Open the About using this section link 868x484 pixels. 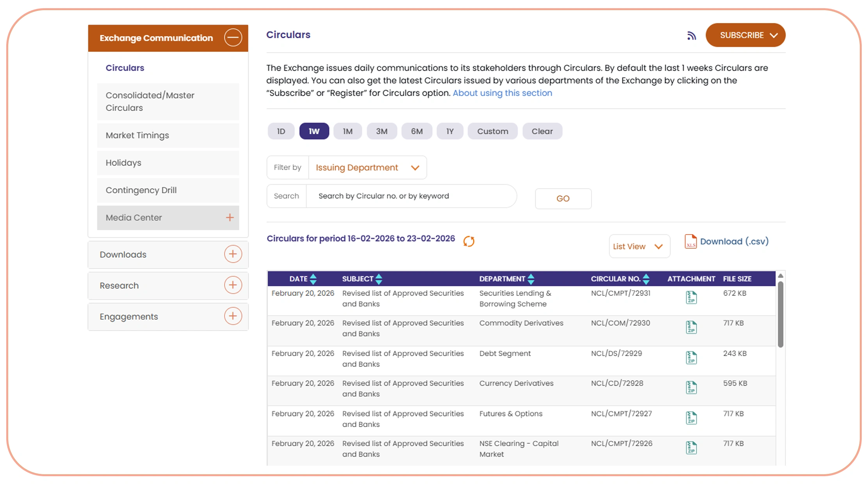502,93
